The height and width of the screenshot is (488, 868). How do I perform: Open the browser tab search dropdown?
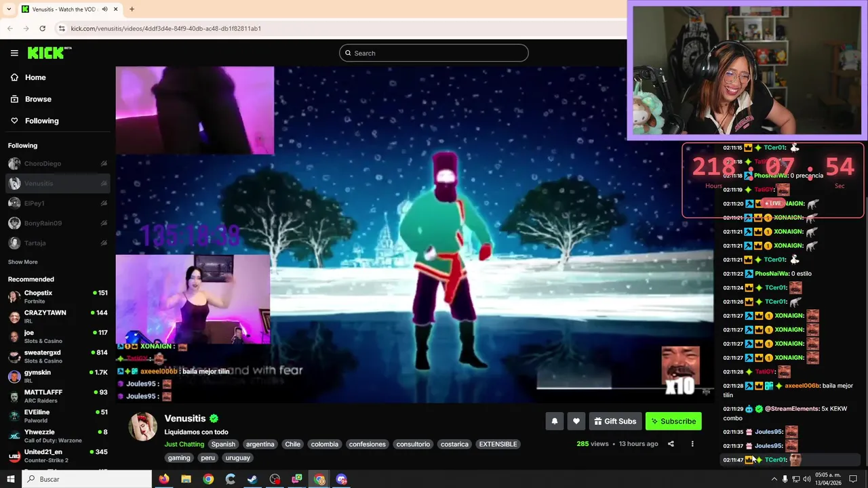[x=9, y=9]
